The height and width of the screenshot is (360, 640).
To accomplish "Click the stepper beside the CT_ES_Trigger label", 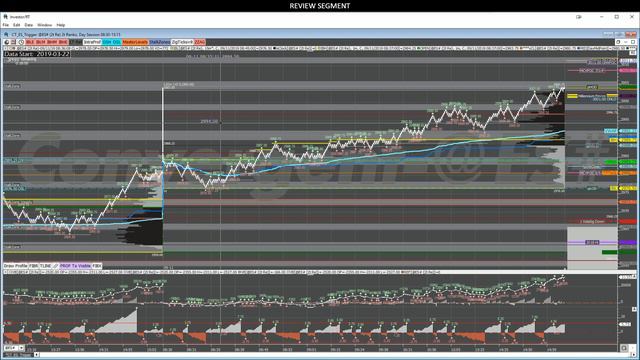I will pyautogui.click(x=36, y=355).
